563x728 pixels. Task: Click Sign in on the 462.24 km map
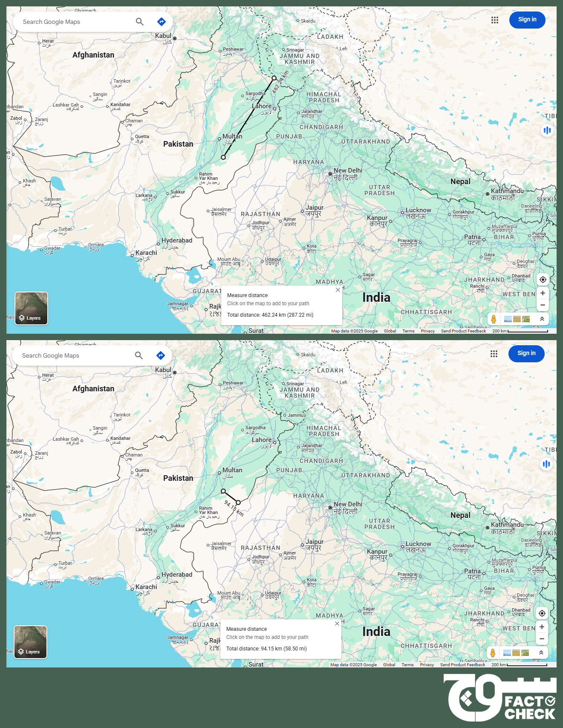tap(527, 20)
